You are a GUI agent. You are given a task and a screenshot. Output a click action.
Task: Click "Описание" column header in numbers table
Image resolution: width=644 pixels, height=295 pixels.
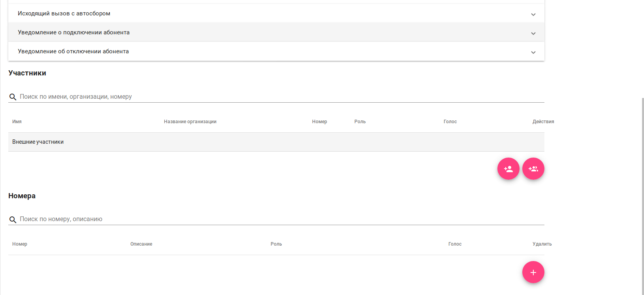click(141, 244)
